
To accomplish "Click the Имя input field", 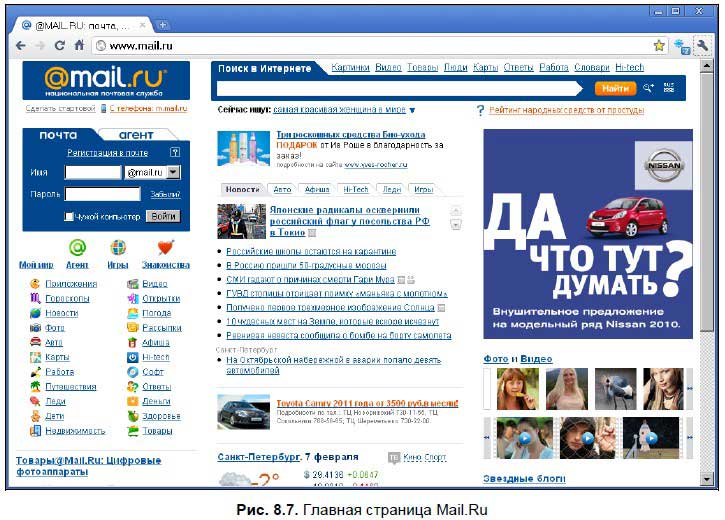I will coord(93,172).
